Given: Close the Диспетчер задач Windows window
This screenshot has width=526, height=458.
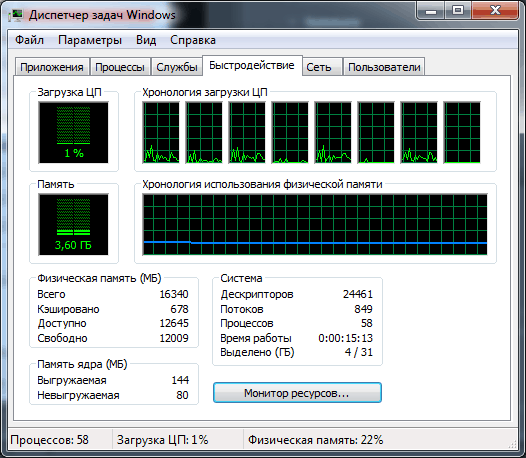Looking at the screenshot, I should coord(495,11).
